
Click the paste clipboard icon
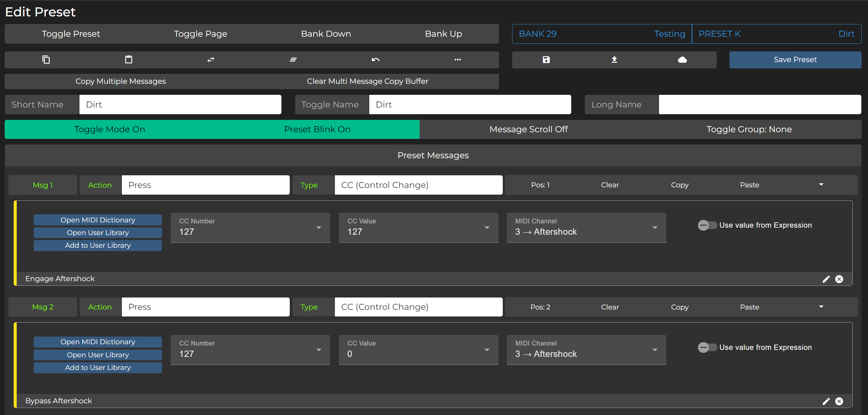point(129,60)
